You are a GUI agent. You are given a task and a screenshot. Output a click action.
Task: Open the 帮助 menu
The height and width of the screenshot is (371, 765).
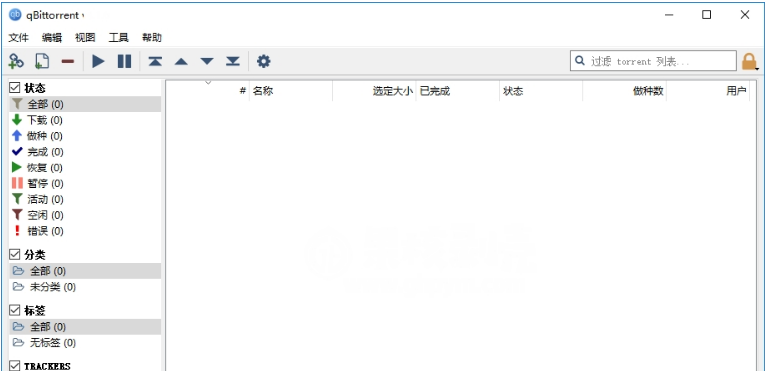[152, 38]
